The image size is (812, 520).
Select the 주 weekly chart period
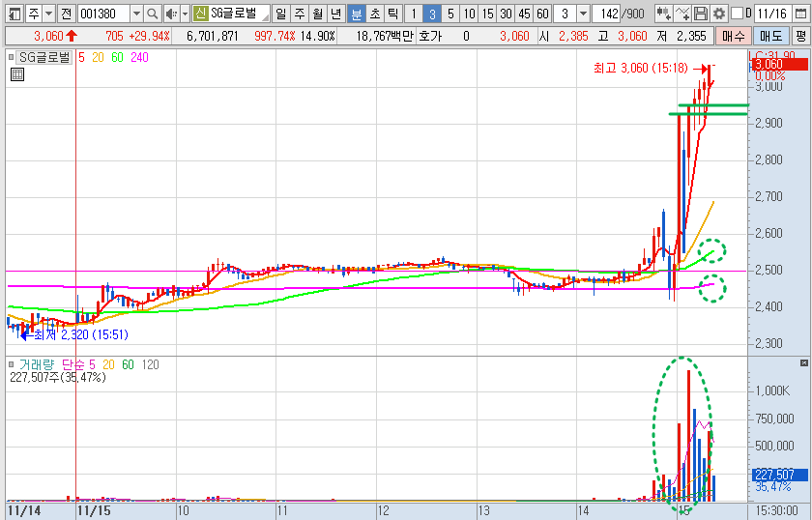[x=300, y=14]
